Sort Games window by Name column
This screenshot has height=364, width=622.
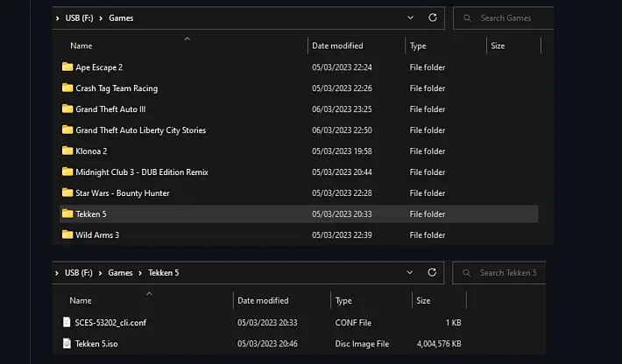pyautogui.click(x=81, y=45)
